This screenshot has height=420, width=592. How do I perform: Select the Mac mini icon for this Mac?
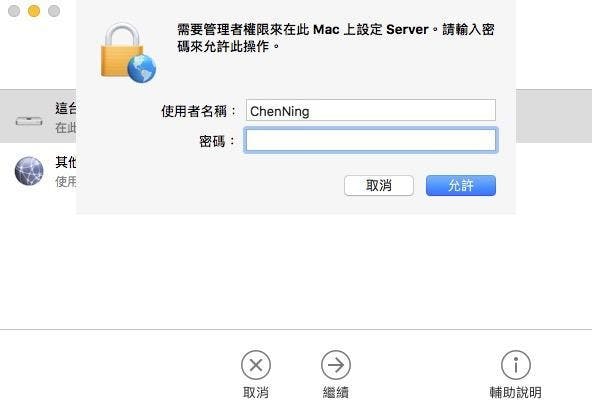(29, 121)
